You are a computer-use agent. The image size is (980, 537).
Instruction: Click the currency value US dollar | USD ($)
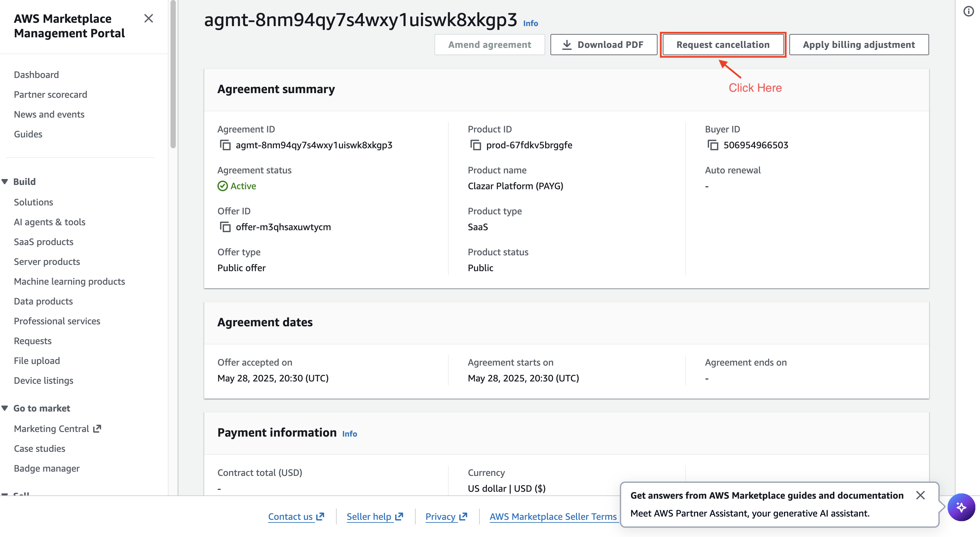point(507,488)
